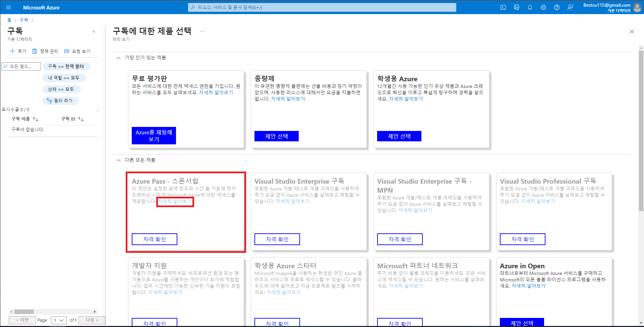Click 제안 선택 on 종량제 card
This screenshot has width=644, height=327.
coord(277,136)
